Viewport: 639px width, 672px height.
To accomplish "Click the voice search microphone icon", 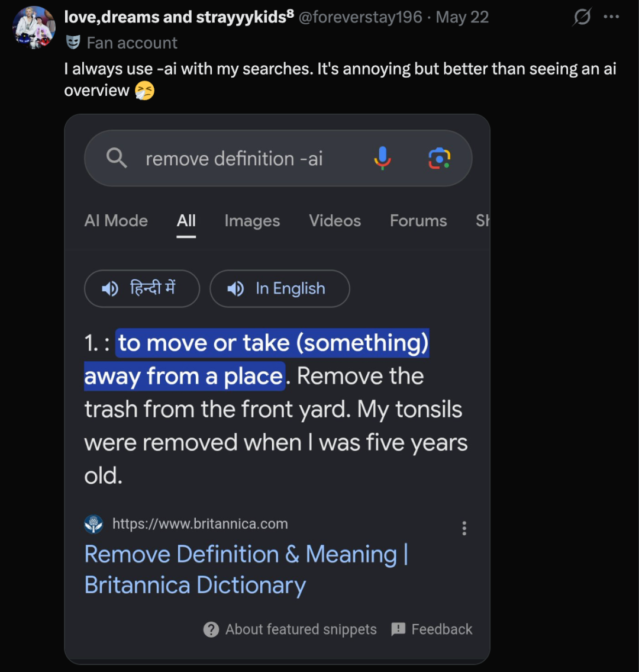I will point(382,158).
